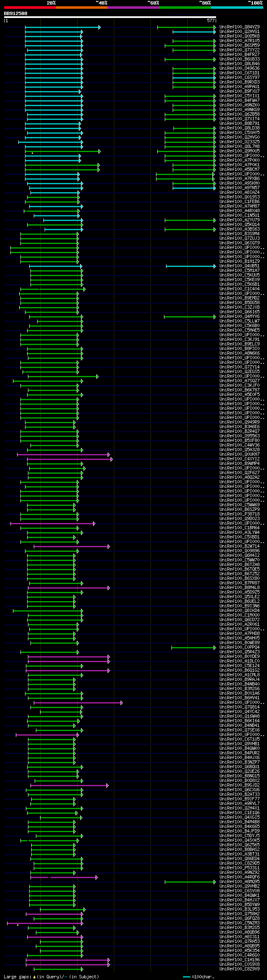Click the UniRef100_A9NZK0 label

click(239, 105)
